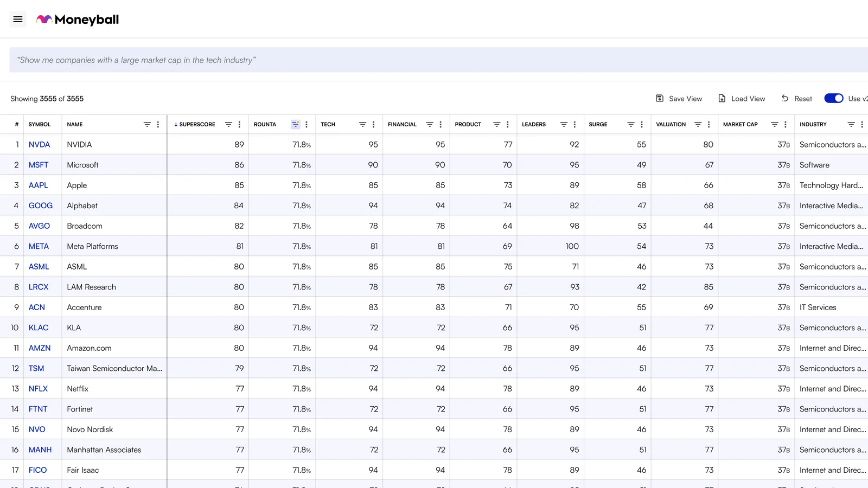The image size is (868, 488).
Task: Open filter for SUPERSCORE column
Action: [228, 125]
